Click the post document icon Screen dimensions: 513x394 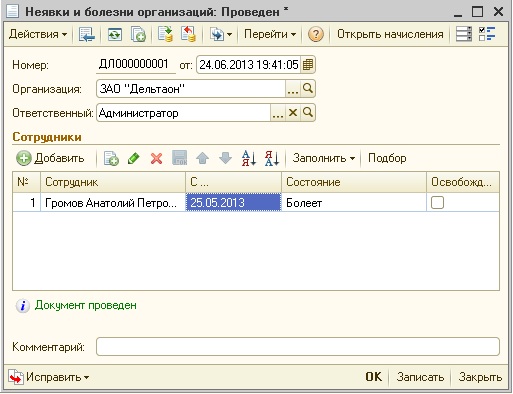tap(165, 34)
